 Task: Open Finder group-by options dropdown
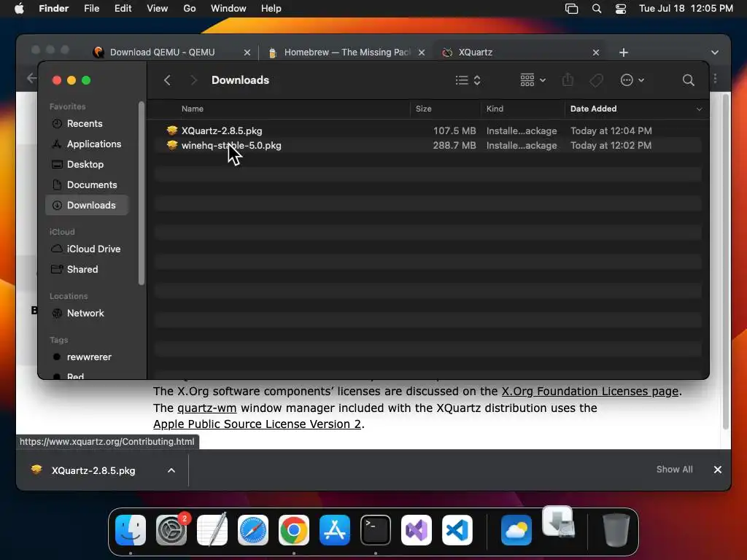point(533,80)
